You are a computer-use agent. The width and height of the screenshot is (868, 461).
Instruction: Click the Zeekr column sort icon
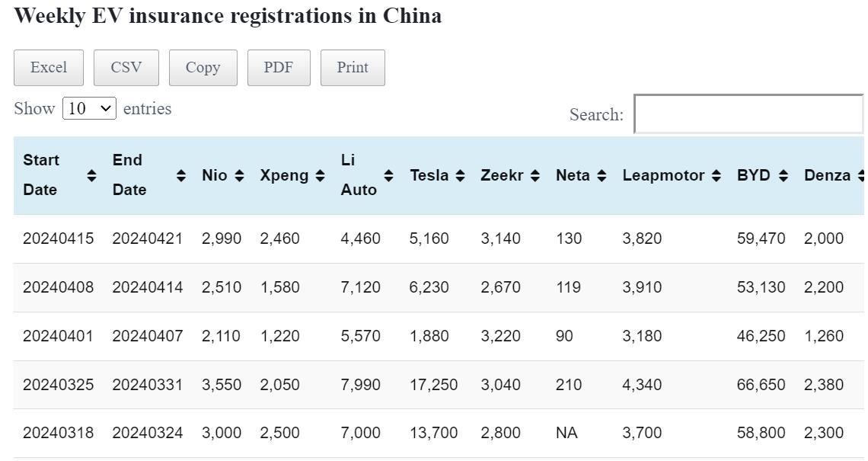click(535, 175)
